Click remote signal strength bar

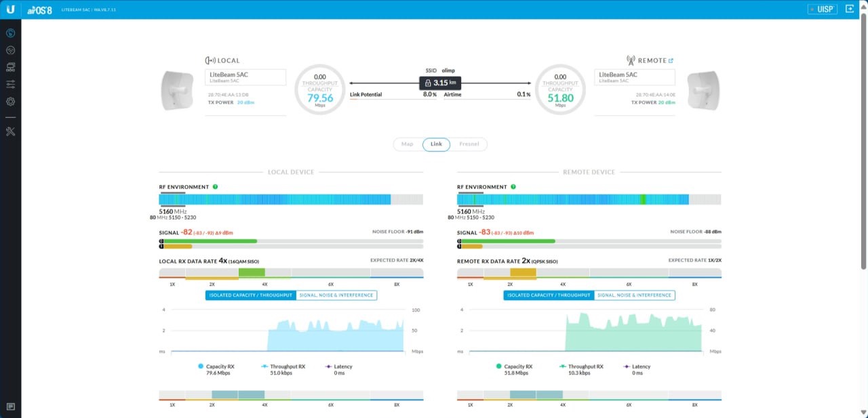(x=589, y=244)
